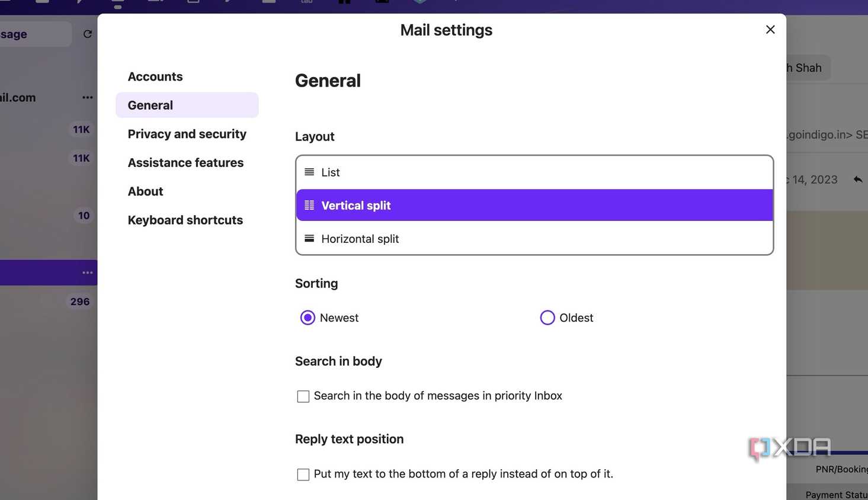
Task: Click the reply arrow icon next to the date
Action: click(858, 180)
